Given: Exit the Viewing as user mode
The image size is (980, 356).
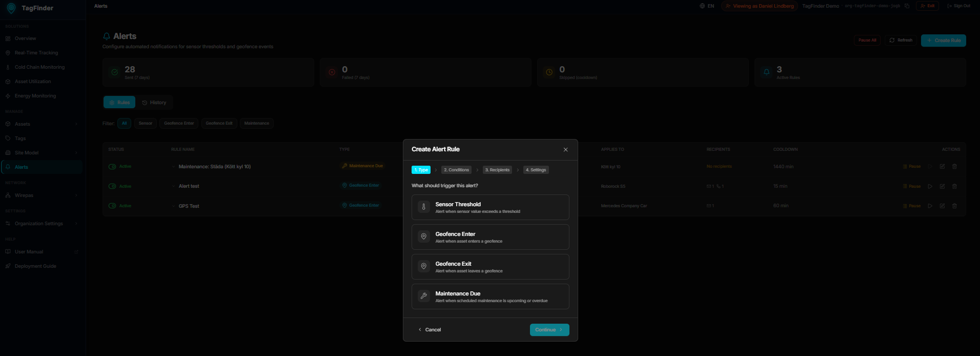Looking at the screenshot, I should click(927, 6).
